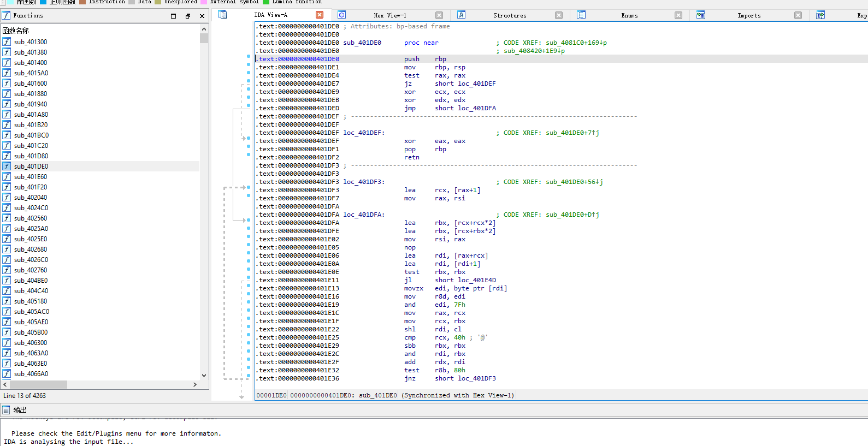Click function icon beside sub_4066A0
The image size is (868, 446).
pyautogui.click(x=7, y=373)
